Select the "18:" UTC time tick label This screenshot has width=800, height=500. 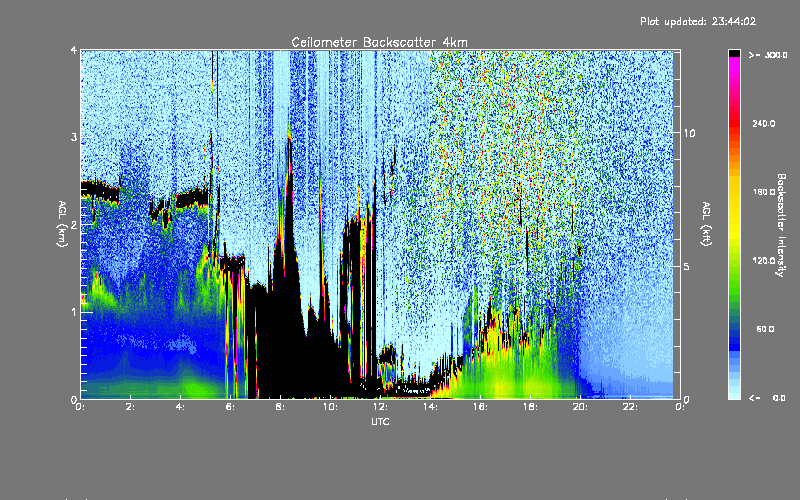[x=530, y=407]
